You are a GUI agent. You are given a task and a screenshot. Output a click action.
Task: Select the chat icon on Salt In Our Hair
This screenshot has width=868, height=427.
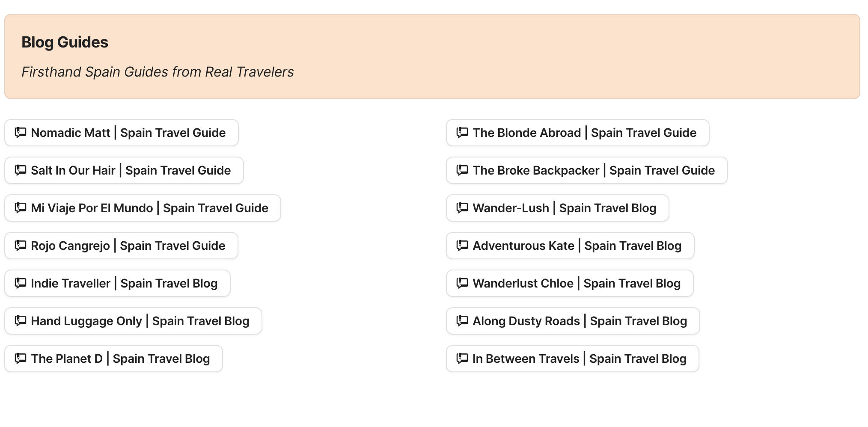20,171
